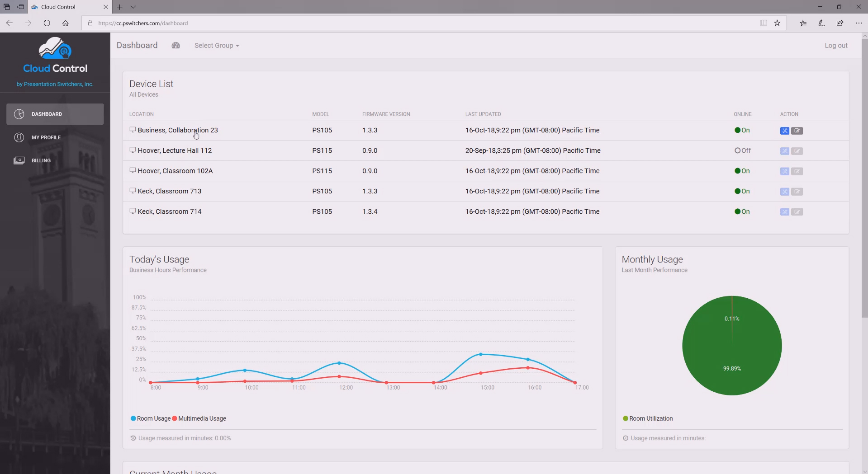Click the page vertical scrollbar thumb
The height and width of the screenshot is (474, 868).
click(x=864, y=178)
